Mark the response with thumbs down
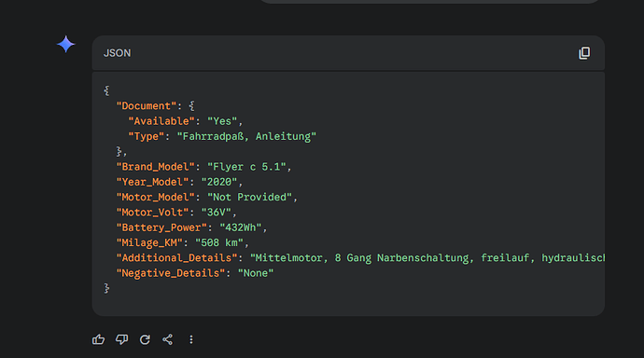Viewport: 644px width, 358px height. click(x=121, y=339)
